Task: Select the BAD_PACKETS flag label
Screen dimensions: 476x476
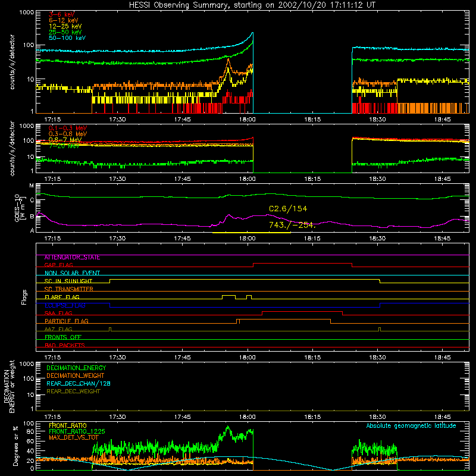Action: click(x=65, y=345)
